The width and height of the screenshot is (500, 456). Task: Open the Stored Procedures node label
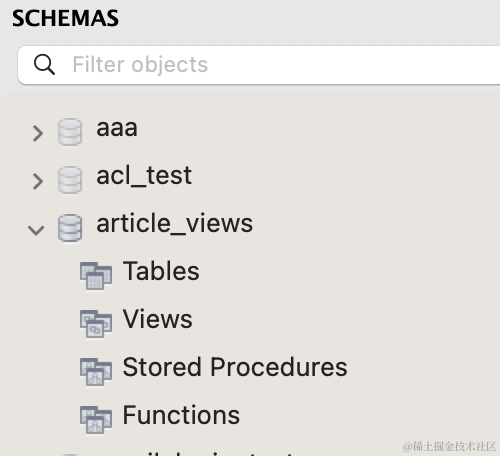(235, 367)
